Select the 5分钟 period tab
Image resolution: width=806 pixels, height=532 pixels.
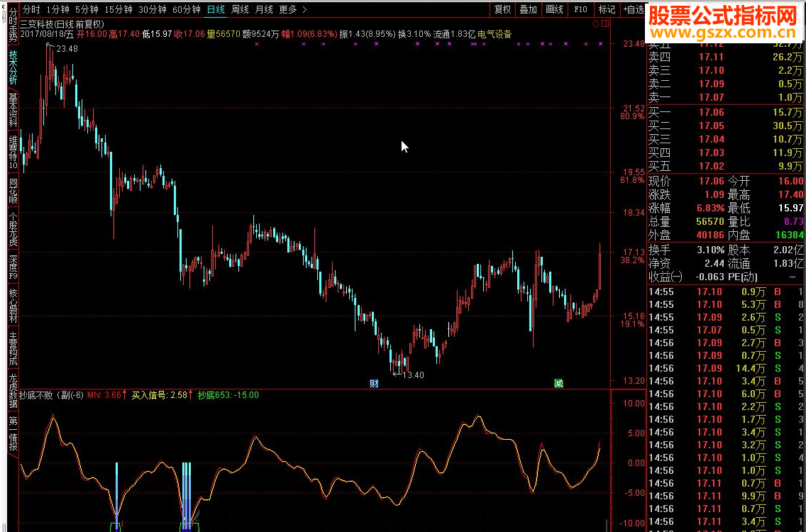click(x=87, y=9)
